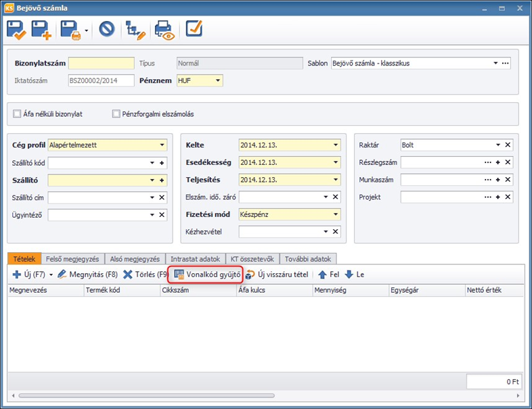Open the Vonalkód gyűjtő button
The height and width of the screenshot is (409, 532).
(x=207, y=274)
